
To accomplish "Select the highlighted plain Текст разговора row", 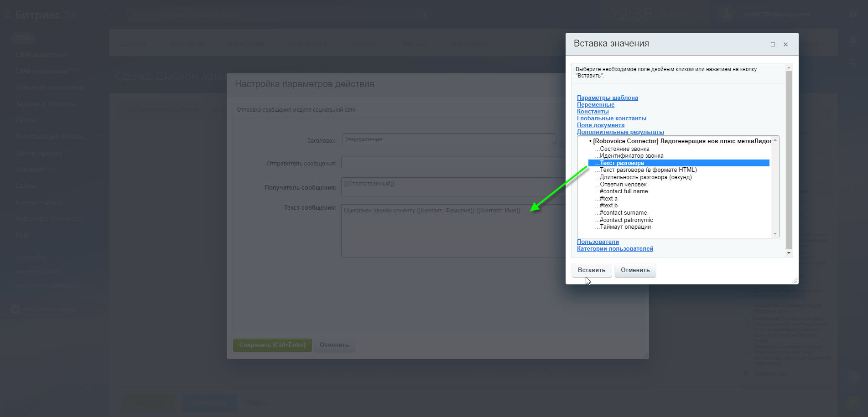I will 679,163.
